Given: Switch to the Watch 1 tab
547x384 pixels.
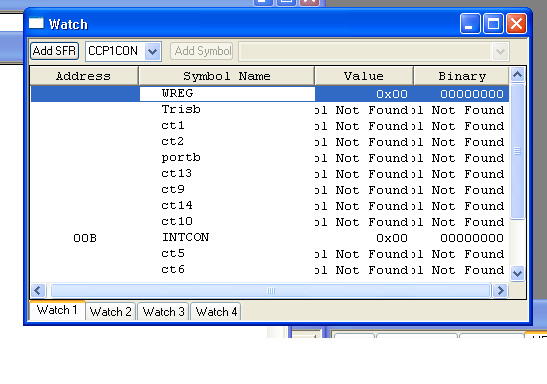Looking at the screenshot, I should [57, 310].
